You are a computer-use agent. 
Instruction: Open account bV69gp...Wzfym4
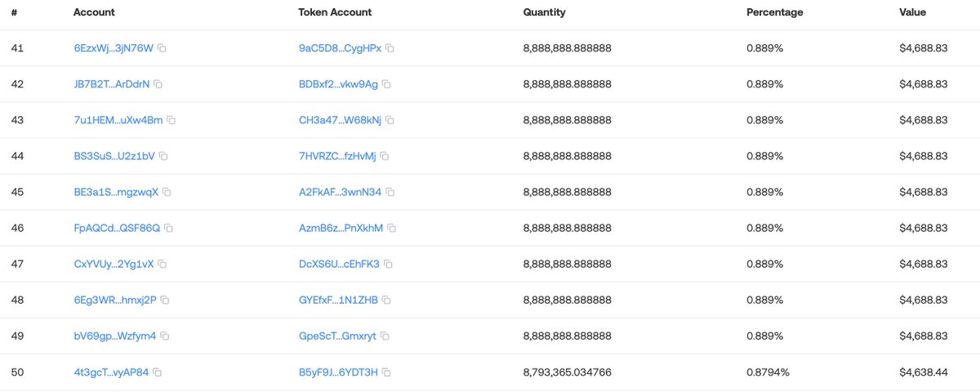[114, 336]
